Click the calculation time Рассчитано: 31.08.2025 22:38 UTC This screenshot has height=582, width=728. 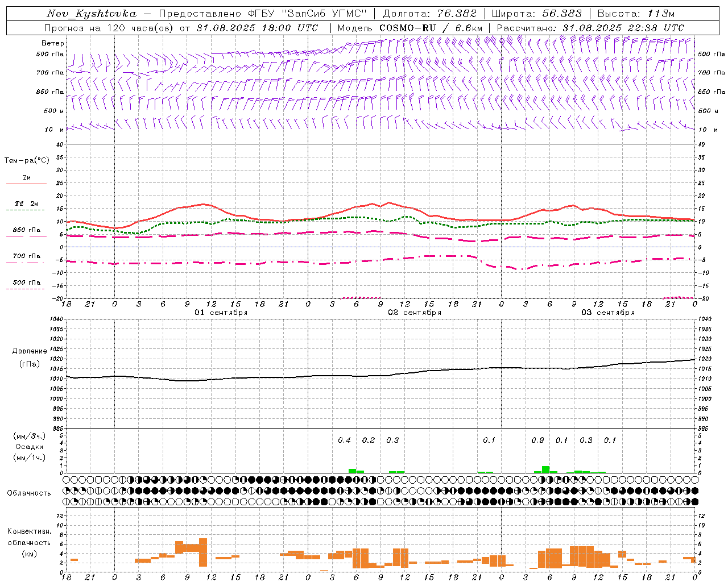coord(590,28)
